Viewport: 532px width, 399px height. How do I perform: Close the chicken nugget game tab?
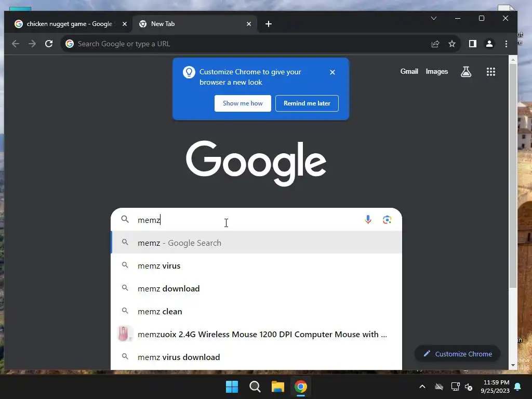125,24
